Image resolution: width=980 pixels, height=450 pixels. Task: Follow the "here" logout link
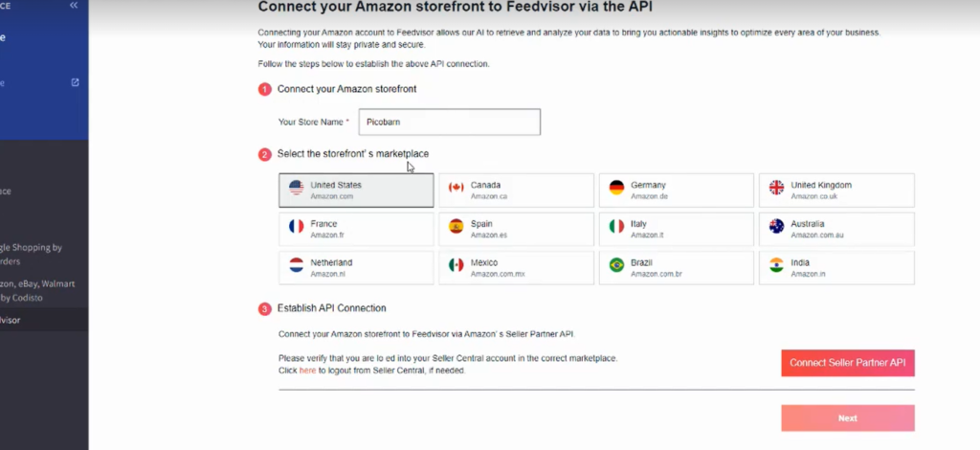[307, 370]
